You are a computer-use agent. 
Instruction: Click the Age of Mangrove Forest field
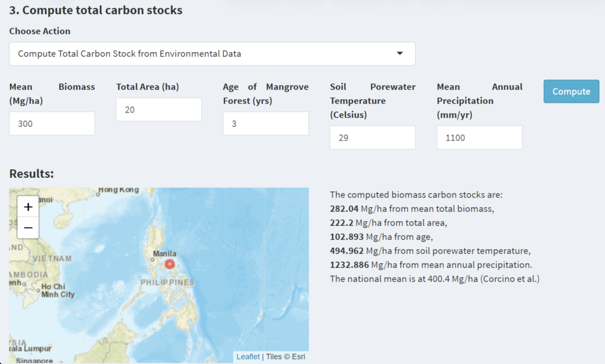[266, 124]
